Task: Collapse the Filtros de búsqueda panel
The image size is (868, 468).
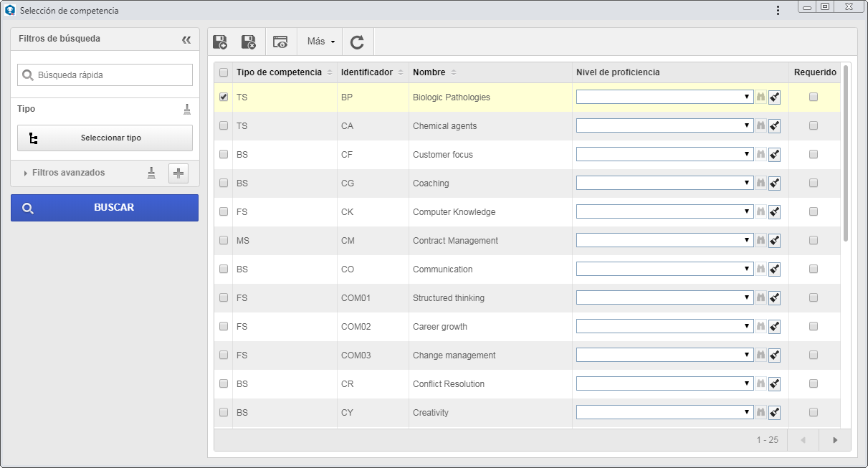Action: point(186,39)
